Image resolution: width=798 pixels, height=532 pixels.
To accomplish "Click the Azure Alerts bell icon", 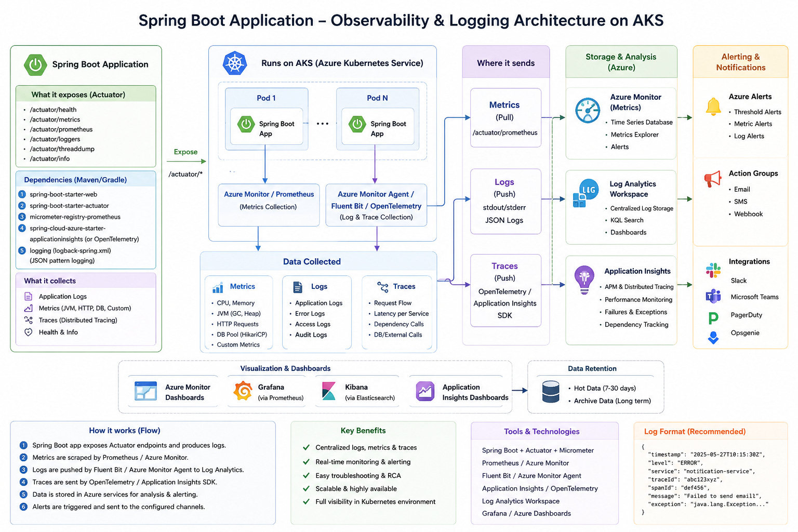I will pyautogui.click(x=713, y=106).
